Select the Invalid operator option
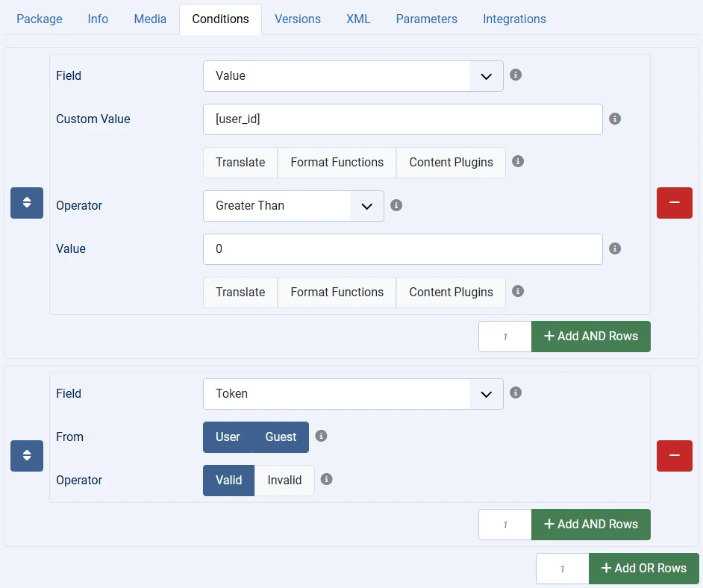 pos(284,481)
